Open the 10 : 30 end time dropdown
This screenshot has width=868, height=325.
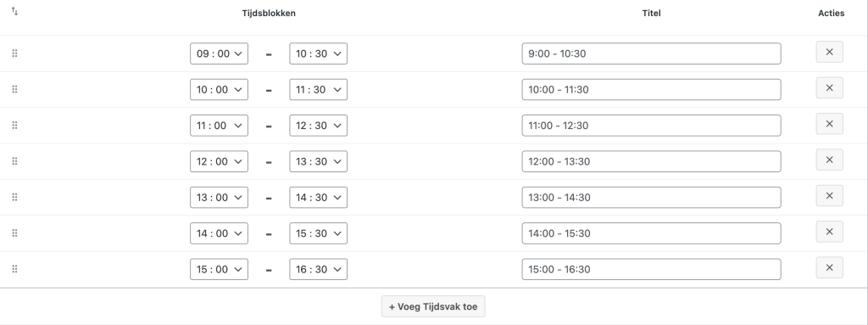point(319,53)
